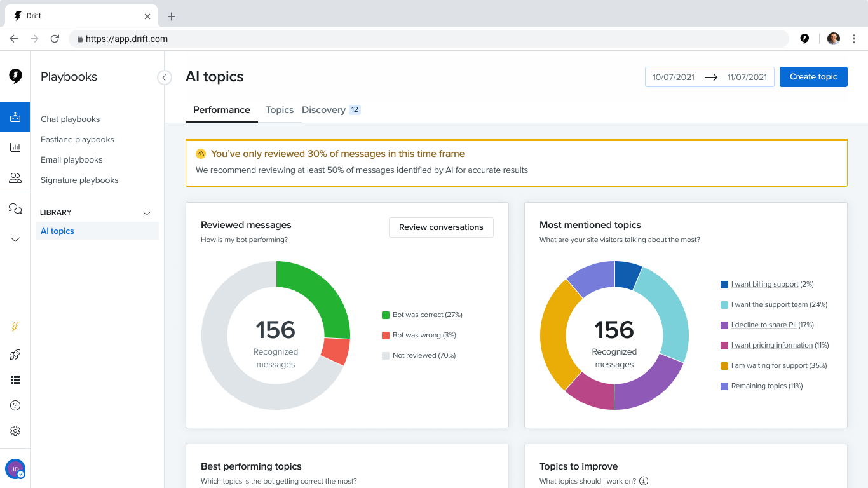Open Email playbooks
The width and height of the screenshot is (868, 488).
72,159
